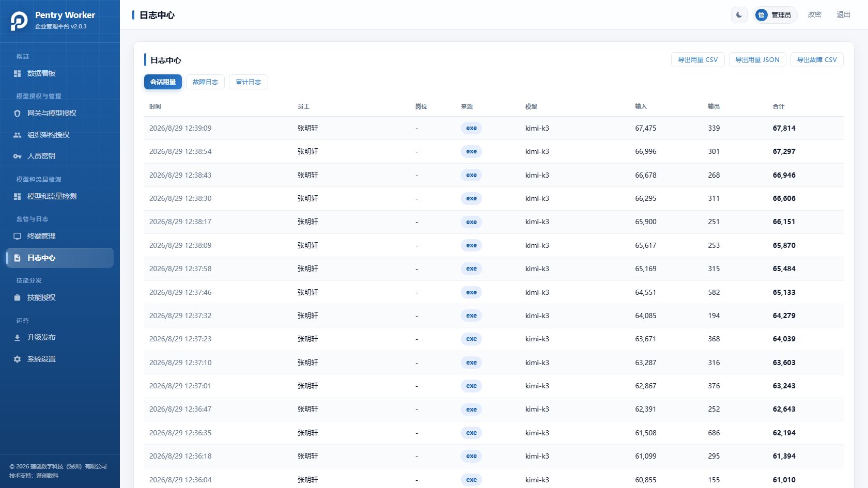Click the 时间 column header
This screenshot has width=868, height=488.
click(155, 106)
